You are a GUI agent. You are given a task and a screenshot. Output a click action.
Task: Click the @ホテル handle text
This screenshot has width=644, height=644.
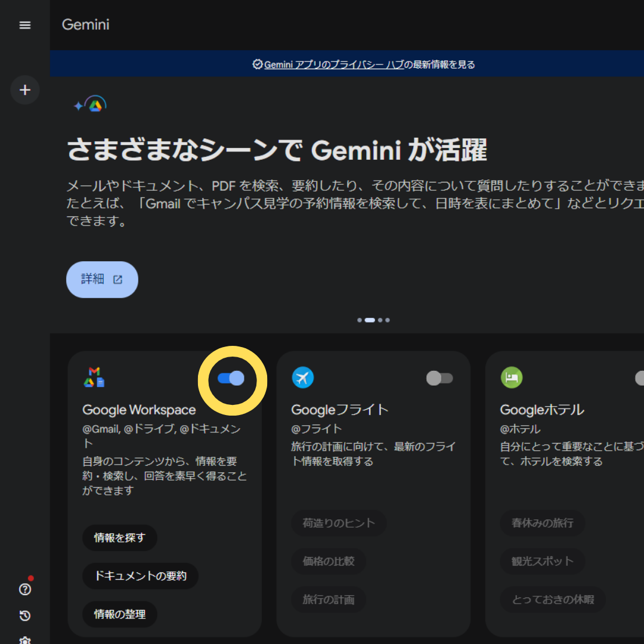click(520, 429)
